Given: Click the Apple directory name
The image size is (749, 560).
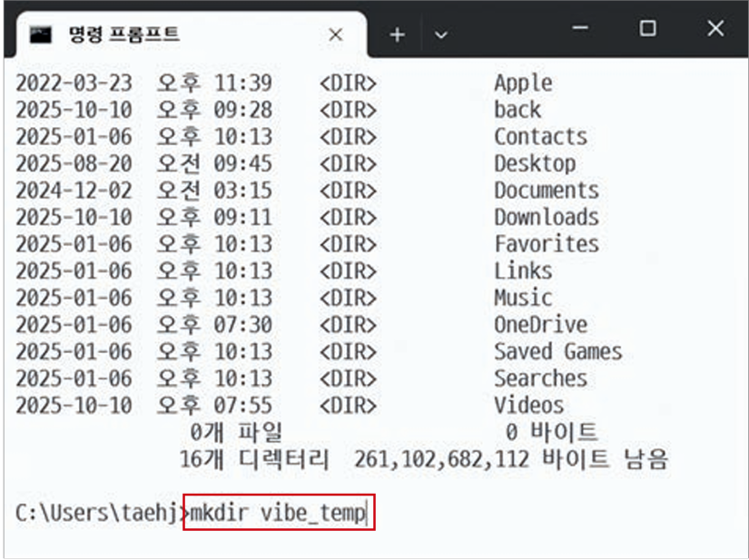Looking at the screenshot, I should (523, 84).
